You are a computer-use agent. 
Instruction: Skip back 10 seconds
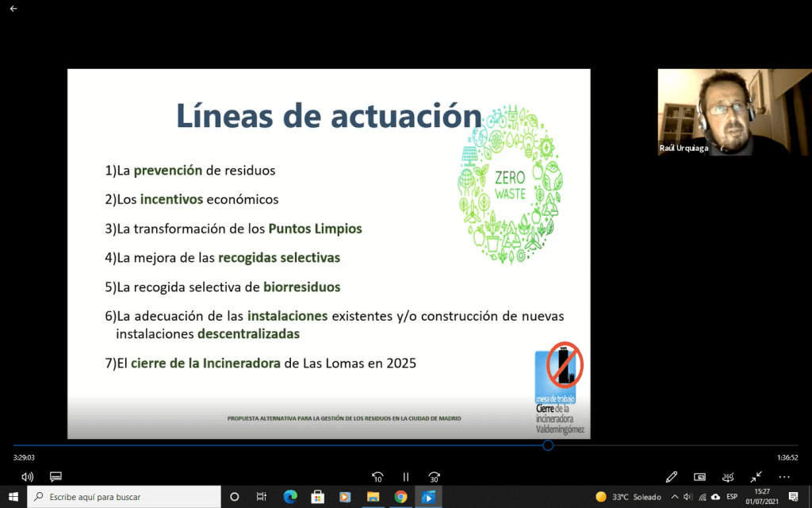click(377, 477)
